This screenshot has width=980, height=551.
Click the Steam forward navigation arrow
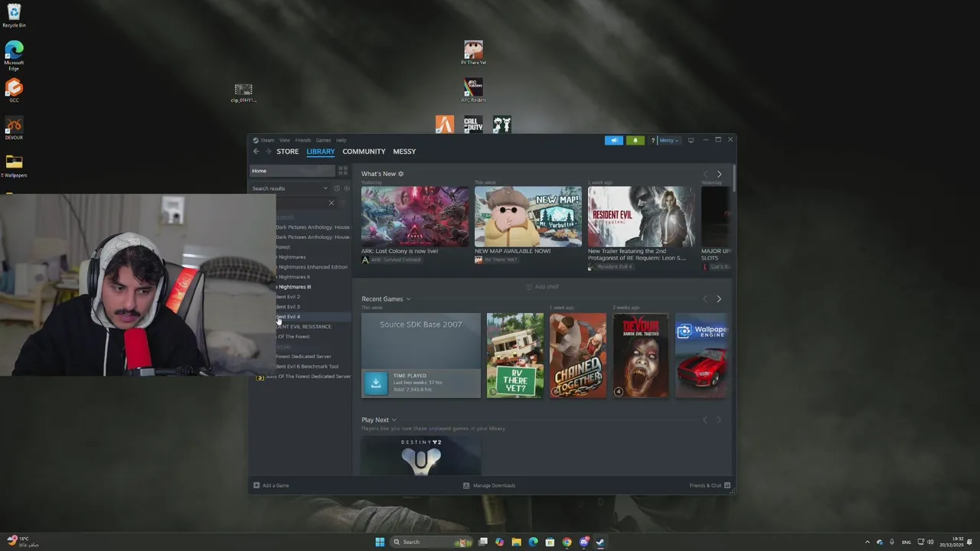[268, 152]
